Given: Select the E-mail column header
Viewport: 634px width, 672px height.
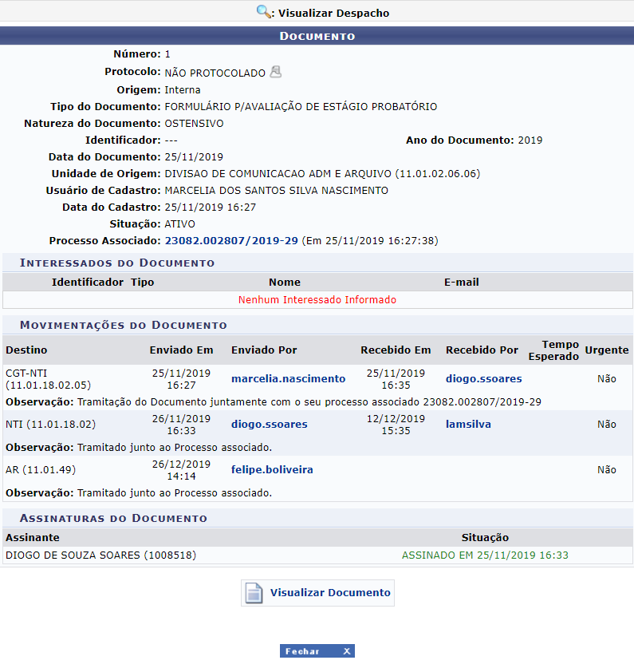Looking at the screenshot, I should click(x=462, y=283).
